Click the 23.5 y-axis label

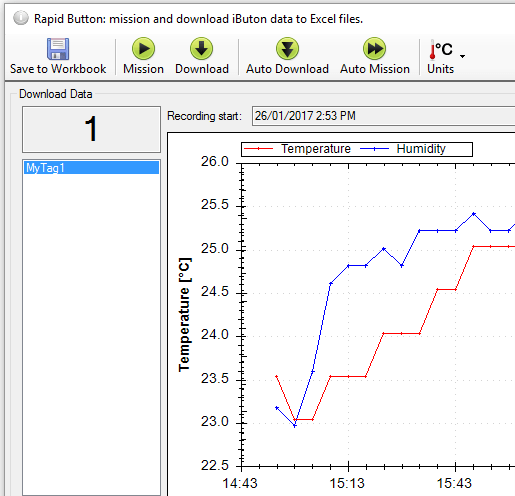point(215,378)
